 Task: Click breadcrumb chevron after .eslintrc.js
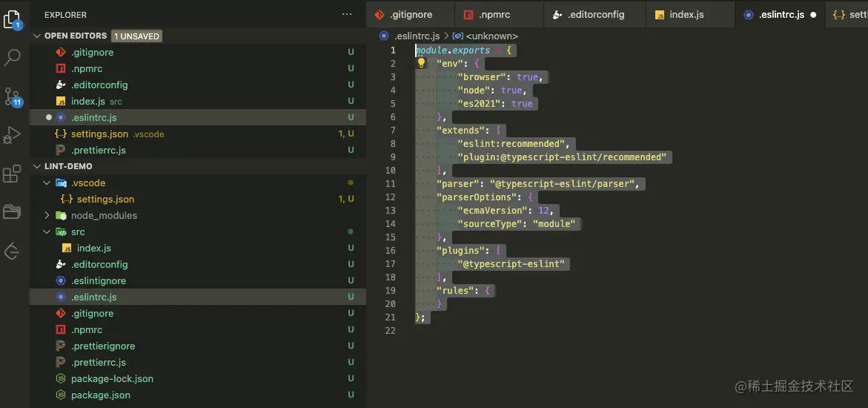446,36
